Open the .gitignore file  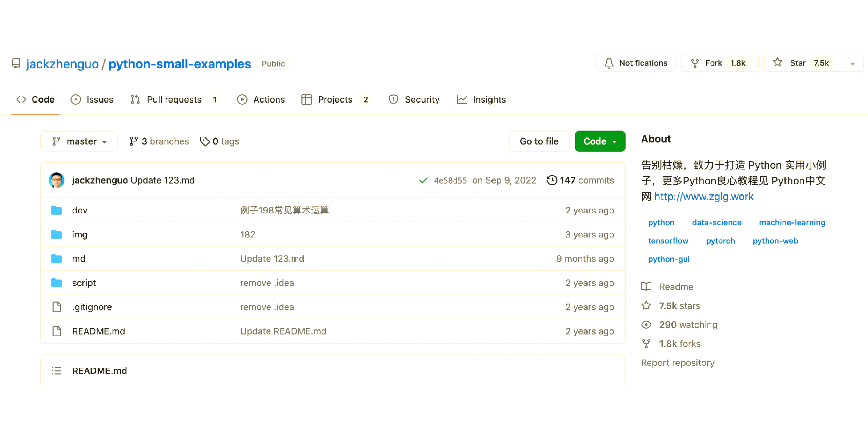click(92, 307)
